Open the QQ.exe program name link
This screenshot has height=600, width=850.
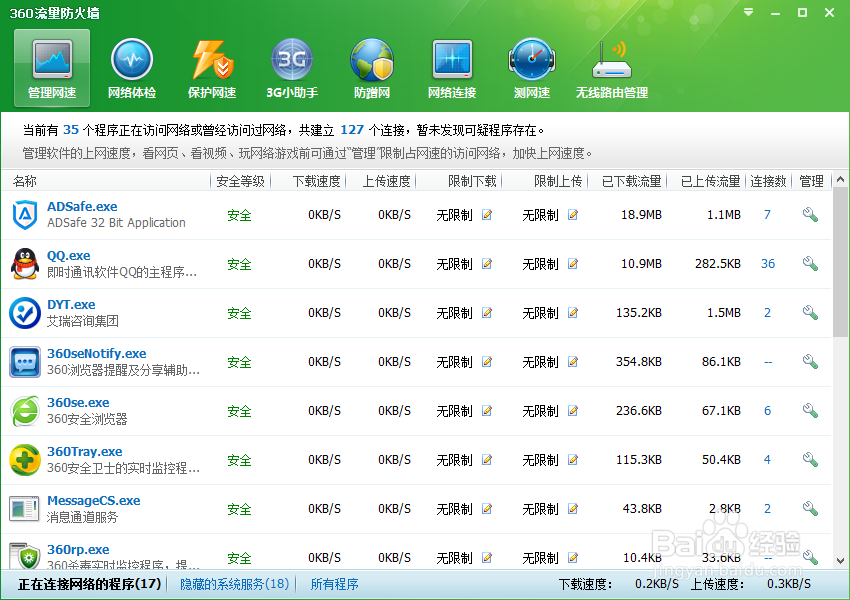click(69, 255)
